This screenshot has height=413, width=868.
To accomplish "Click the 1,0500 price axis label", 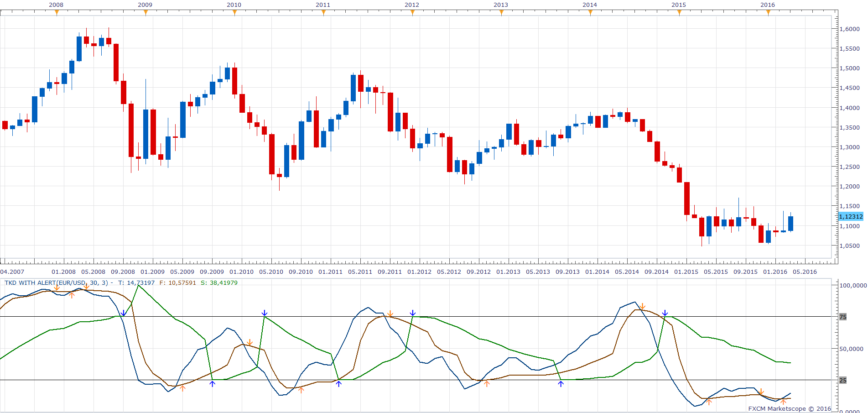I will [850, 246].
